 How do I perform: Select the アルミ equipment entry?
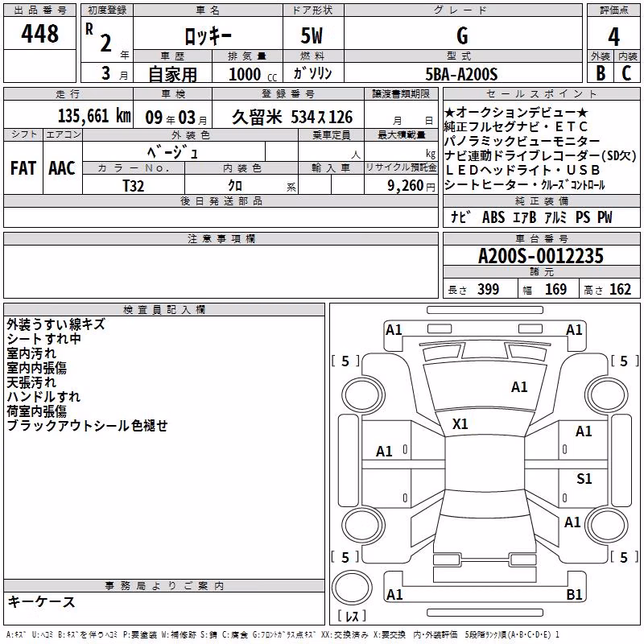pyautogui.click(x=555, y=217)
